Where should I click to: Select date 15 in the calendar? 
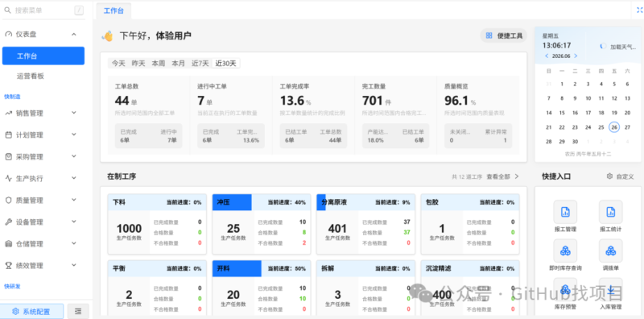coord(562,113)
